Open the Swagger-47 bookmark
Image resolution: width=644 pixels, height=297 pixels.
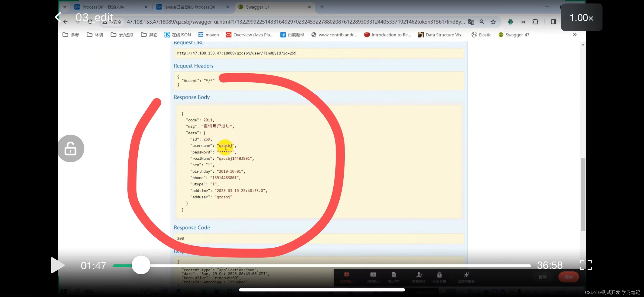[514, 35]
